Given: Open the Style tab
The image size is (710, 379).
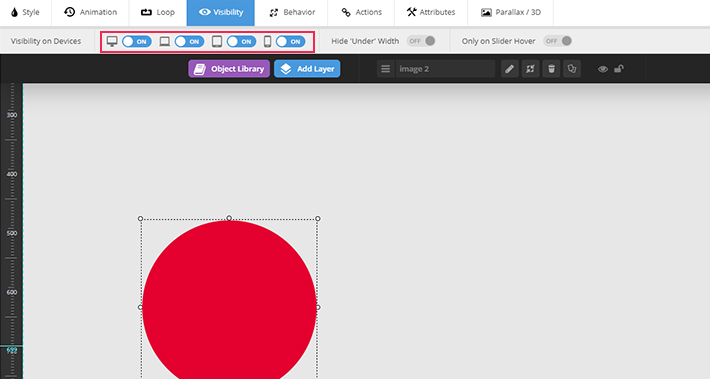Looking at the screenshot, I should [25, 13].
